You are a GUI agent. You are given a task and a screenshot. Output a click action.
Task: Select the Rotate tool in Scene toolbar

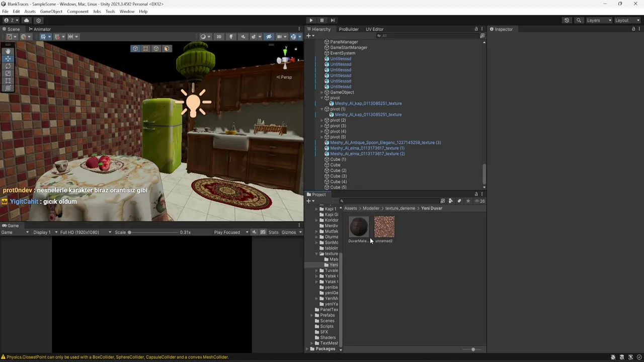(8, 66)
